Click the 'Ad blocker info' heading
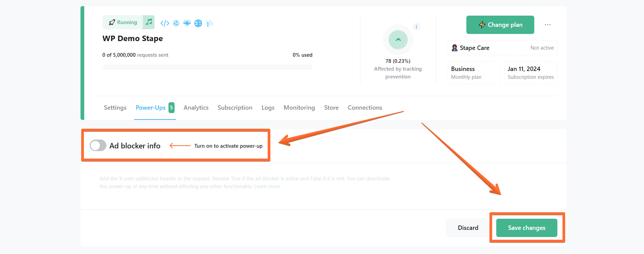The image size is (644, 254). click(135, 146)
